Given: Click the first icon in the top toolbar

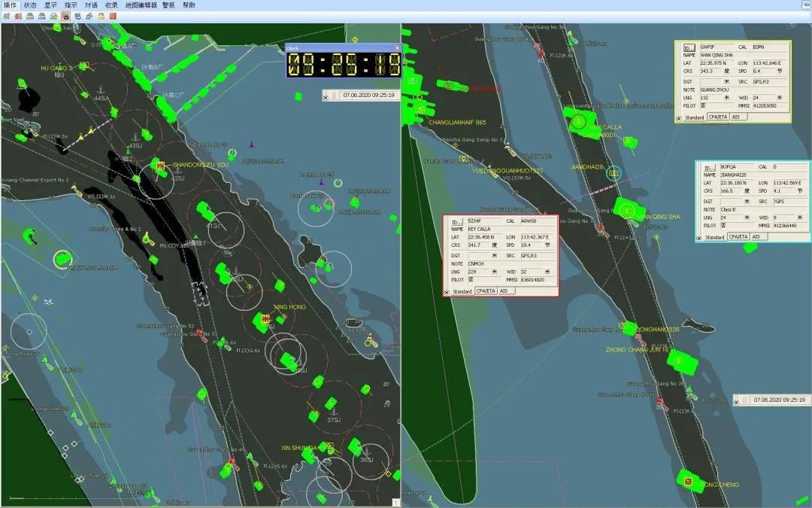Looking at the screenshot, I should pos(5,16).
